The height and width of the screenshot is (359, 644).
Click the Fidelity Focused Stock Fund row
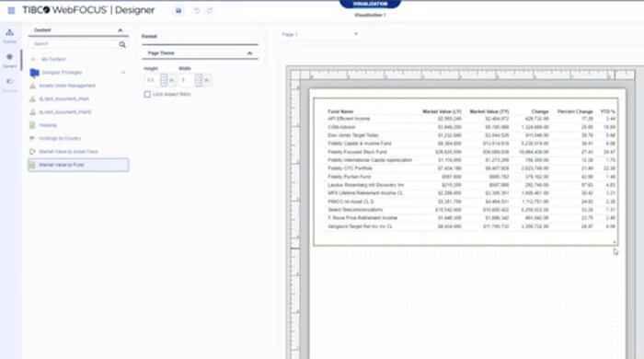(x=471, y=152)
